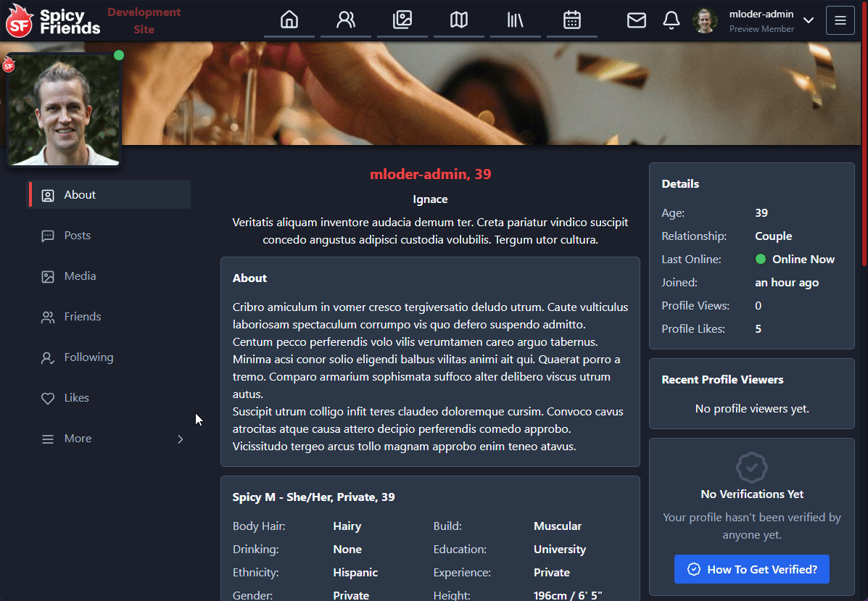The height and width of the screenshot is (601, 868).
Task: Show notifications via the bell icon
Action: [671, 20]
